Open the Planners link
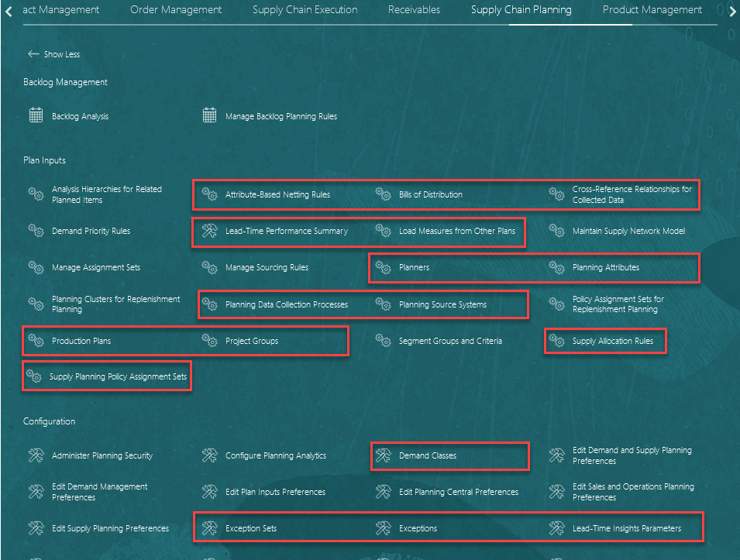This screenshot has height=560, width=740. 414,267
